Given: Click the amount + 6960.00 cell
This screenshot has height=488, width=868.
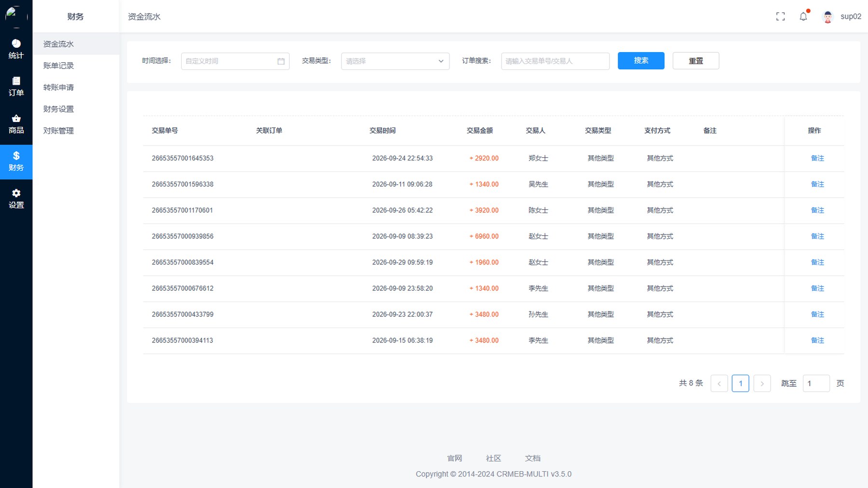Looking at the screenshot, I should 484,236.
